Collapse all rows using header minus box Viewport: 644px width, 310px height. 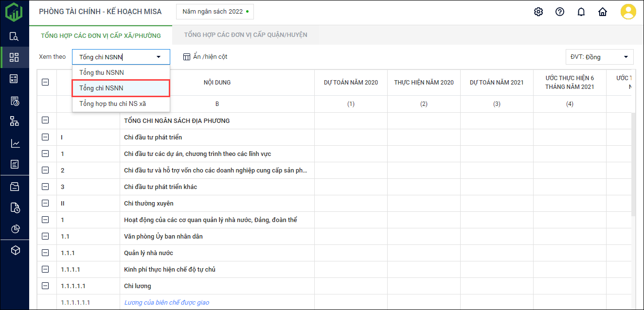(x=45, y=83)
